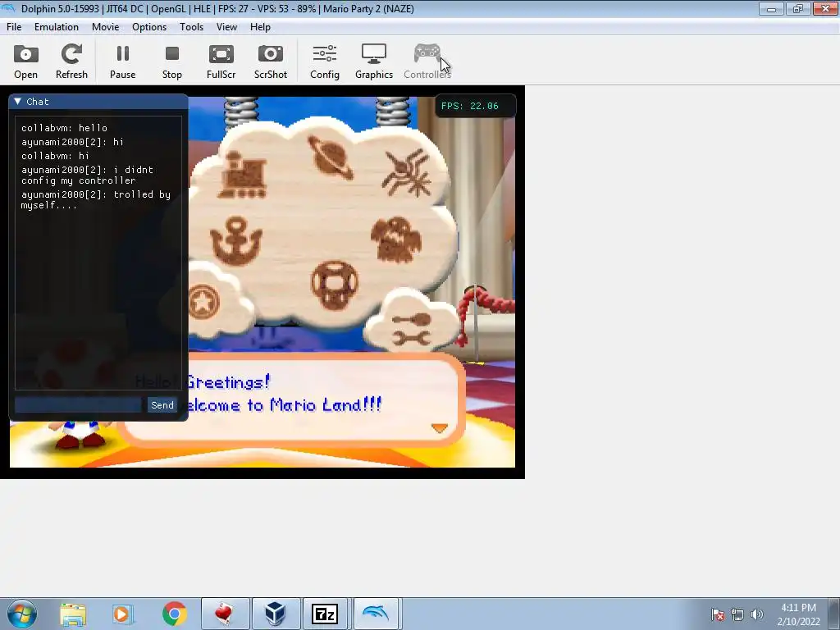The height and width of the screenshot is (630, 840).
Task: Open the Windows Start menu
Action: pos(21,614)
